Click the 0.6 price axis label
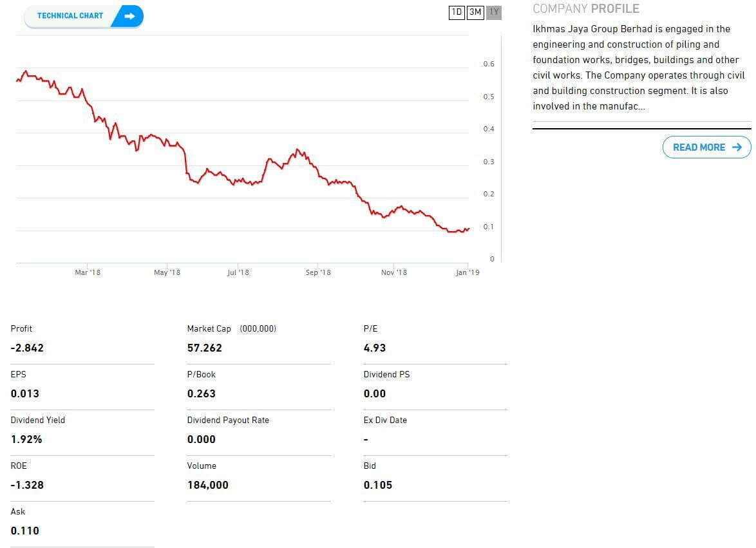Image resolution: width=756 pixels, height=548 pixels. [x=489, y=64]
